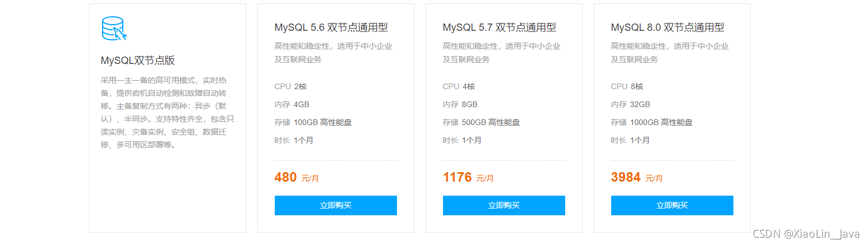Buy the MySQL 5.7 plan with 立即购买
The image size is (868, 245).
point(504,205)
